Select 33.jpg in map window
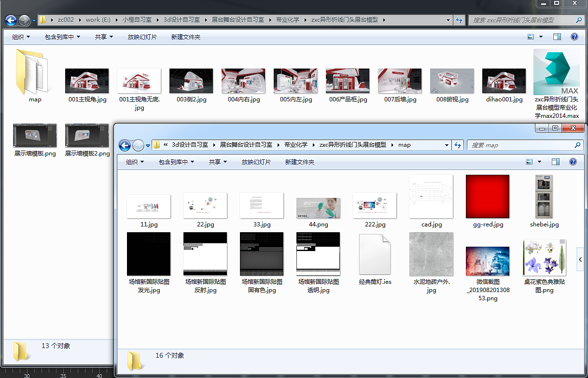Viewport: 588px width, 378px height. (262, 206)
